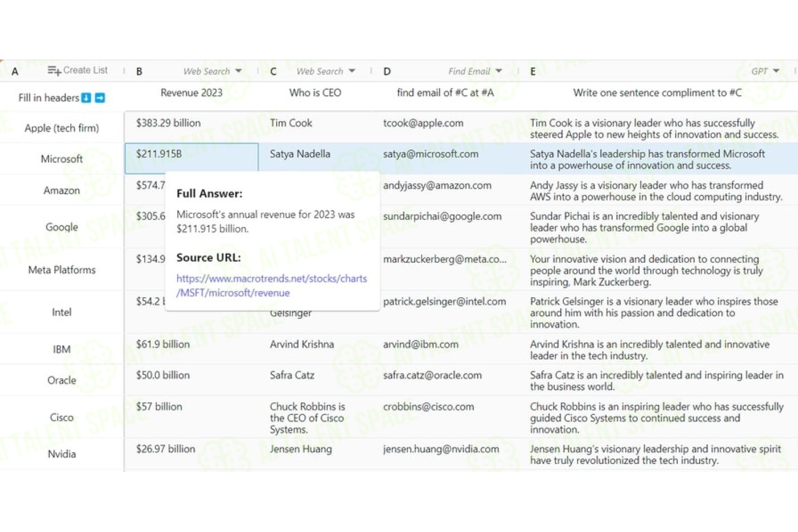Click the Mark Zuckerberg compliment cell
The width and height of the screenshot is (798, 532).
tap(659, 270)
